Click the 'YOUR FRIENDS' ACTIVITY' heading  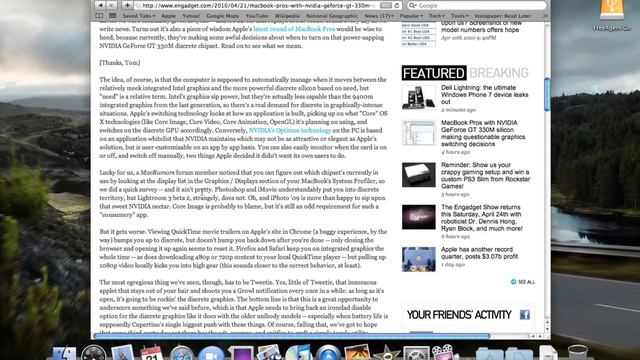(459, 315)
